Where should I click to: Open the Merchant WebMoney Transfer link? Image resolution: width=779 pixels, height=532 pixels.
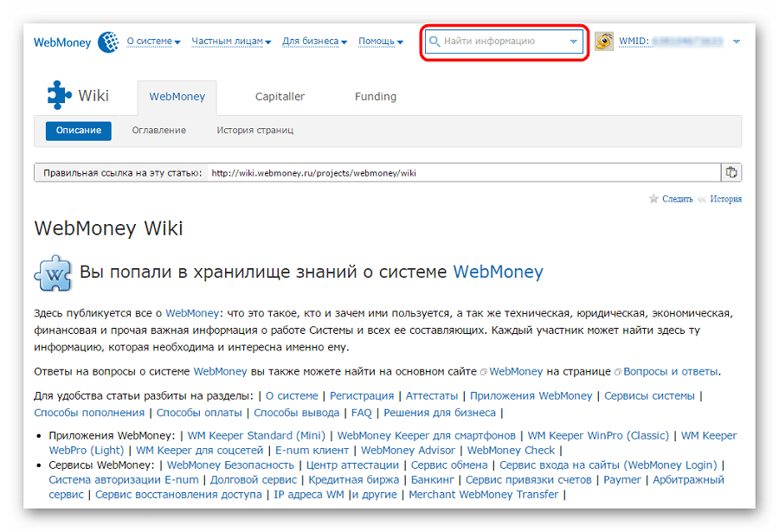[483, 495]
